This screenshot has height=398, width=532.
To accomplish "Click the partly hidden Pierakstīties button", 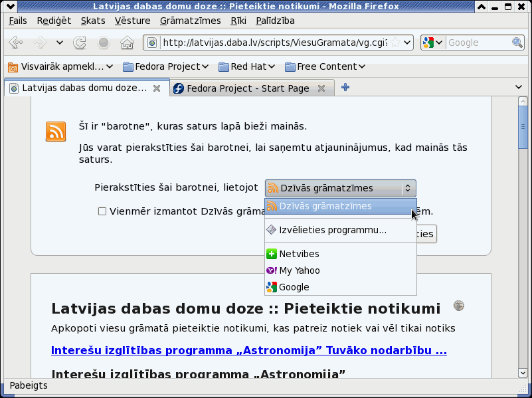I will [x=427, y=234].
